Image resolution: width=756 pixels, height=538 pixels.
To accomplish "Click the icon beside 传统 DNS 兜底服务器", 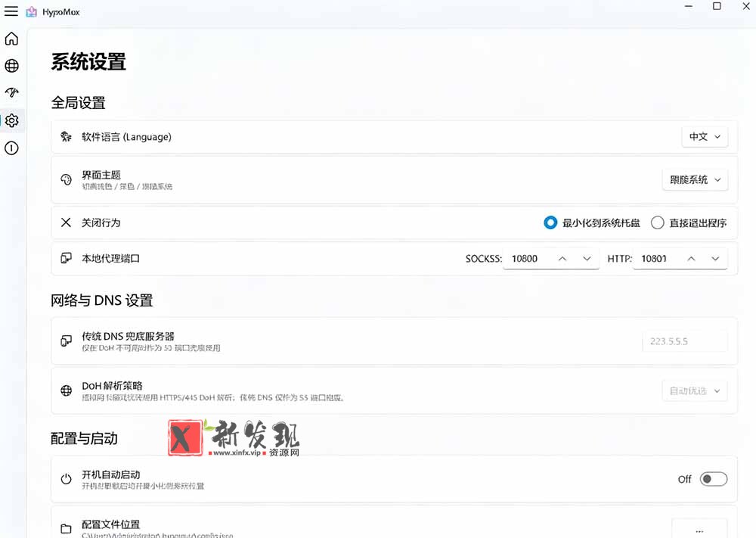I will pos(66,341).
